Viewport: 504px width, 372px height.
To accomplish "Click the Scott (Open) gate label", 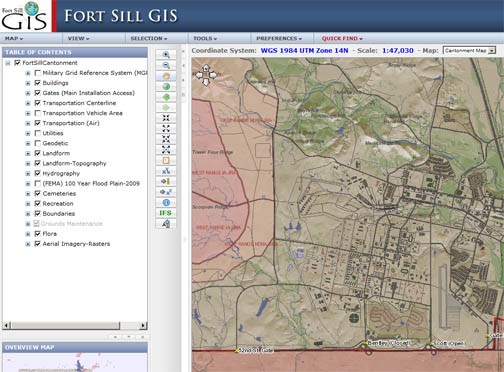I will (x=449, y=343).
